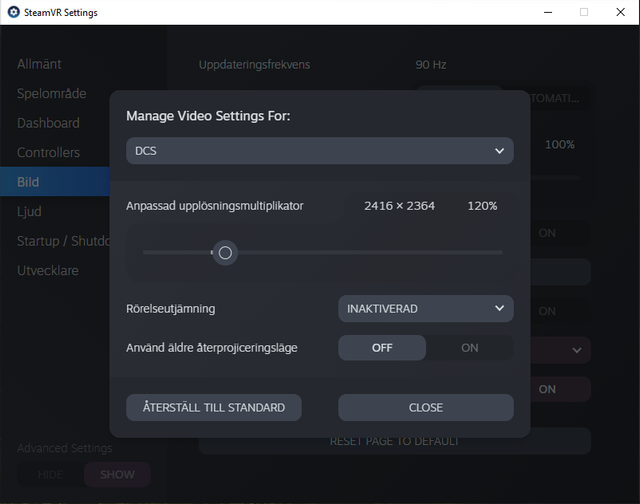Select the Spelområde sidebar tab
The image size is (640, 504).
55,93
